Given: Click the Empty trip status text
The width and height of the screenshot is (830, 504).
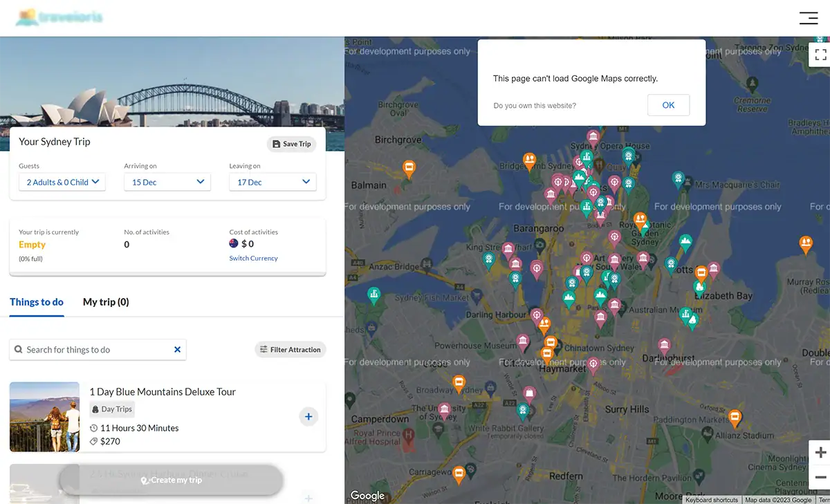Looking at the screenshot, I should point(32,245).
